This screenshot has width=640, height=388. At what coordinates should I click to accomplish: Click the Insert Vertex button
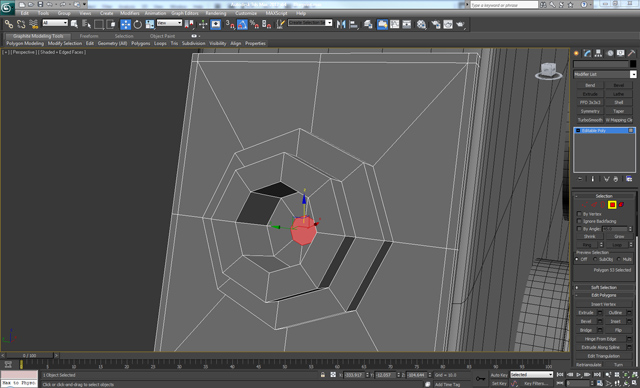click(x=603, y=304)
